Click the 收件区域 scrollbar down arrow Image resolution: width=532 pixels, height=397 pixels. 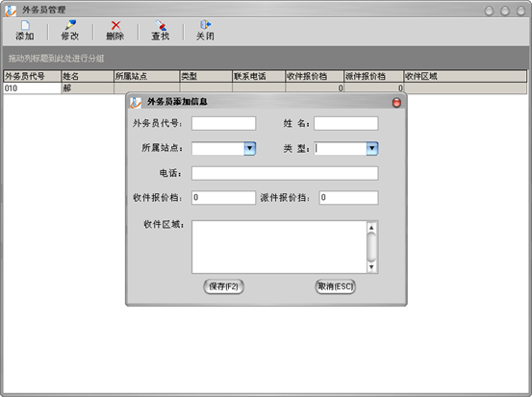coord(371,267)
